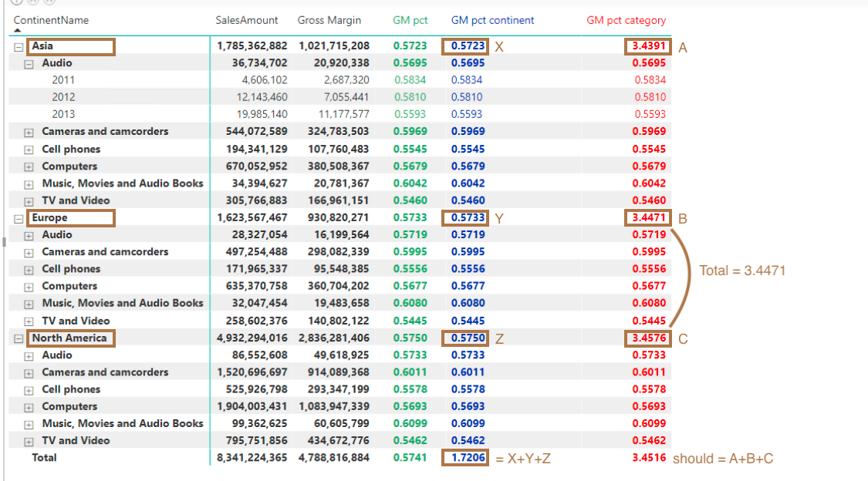Click the total GM pct continent value 1.7206

(468, 458)
